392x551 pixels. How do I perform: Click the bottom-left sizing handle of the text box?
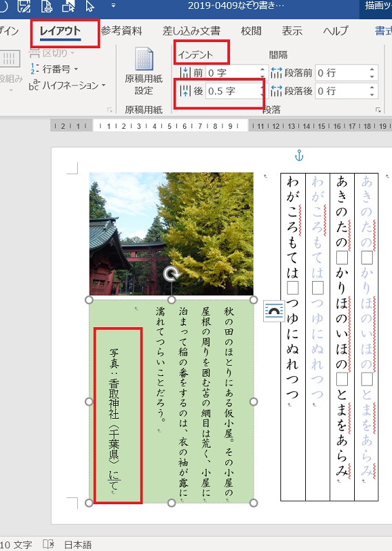[89, 503]
